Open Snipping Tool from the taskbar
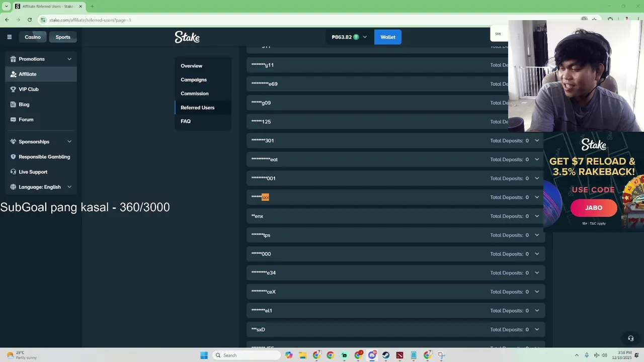 click(x=441, y=355)
